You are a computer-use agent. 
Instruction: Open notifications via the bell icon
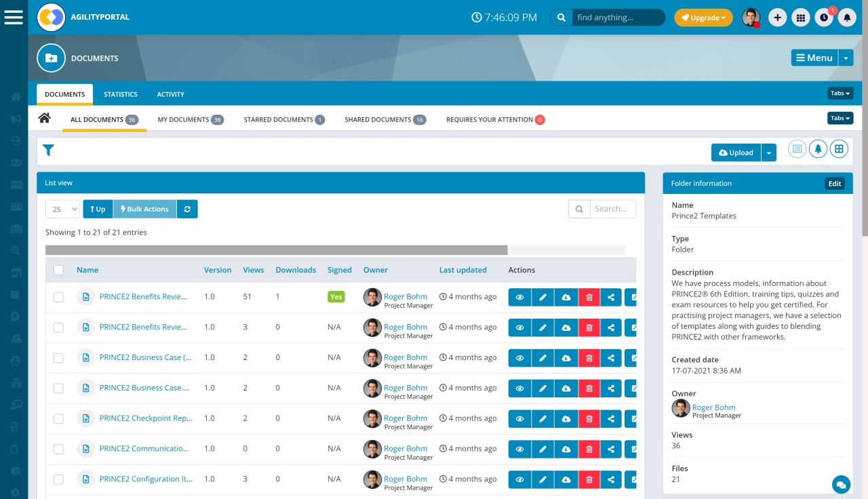[x=847, y=17]
